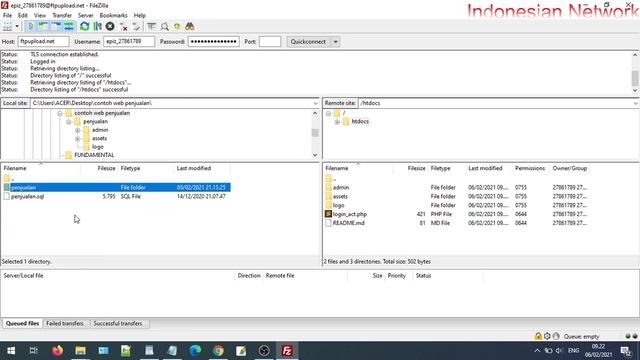
Task: Collapse the penjualan local tree node
Action: tap(69, 122)
